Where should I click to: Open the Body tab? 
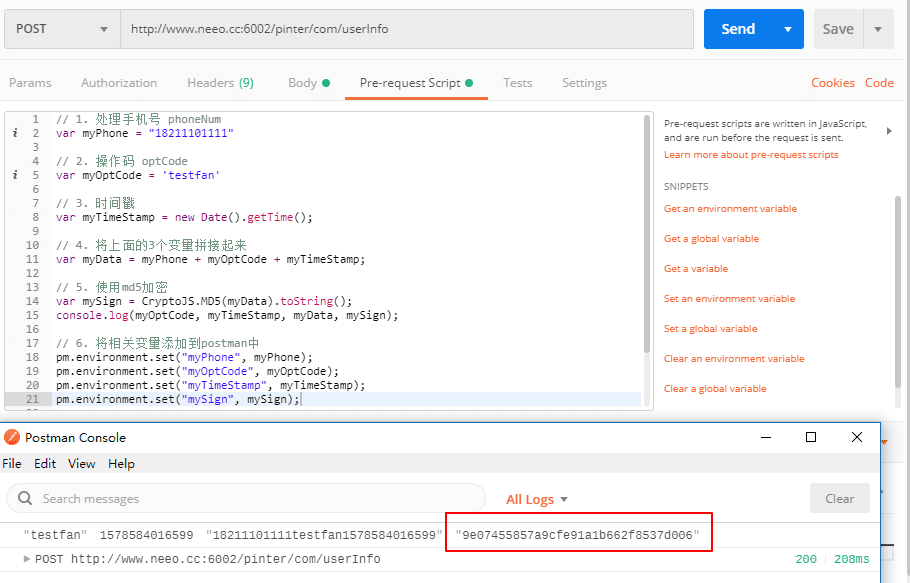coord(309,83)
